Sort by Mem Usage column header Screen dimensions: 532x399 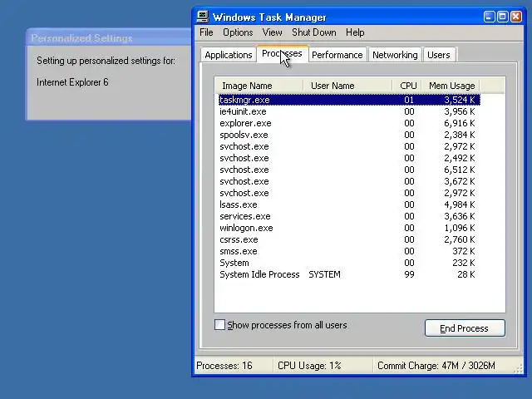tap(451, 86)
